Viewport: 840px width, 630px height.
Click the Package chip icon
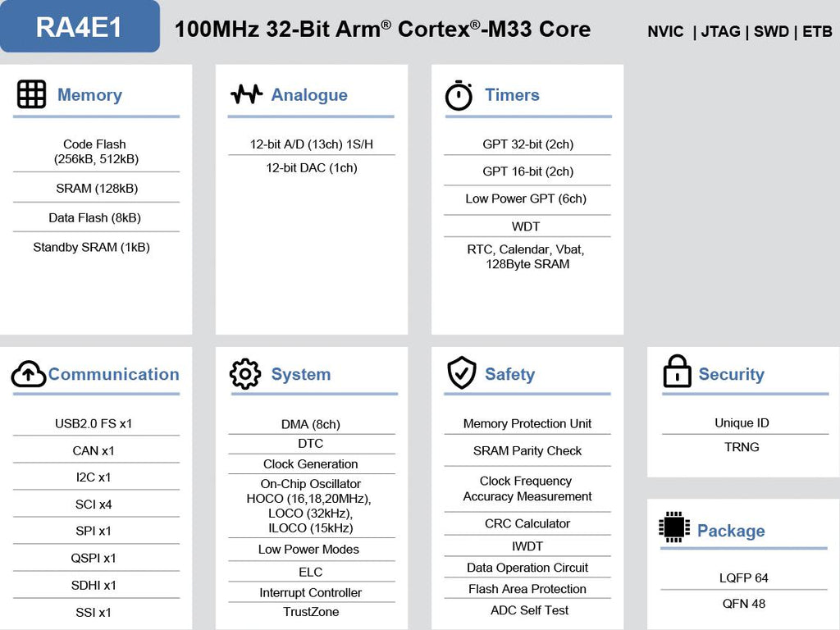(674, 527)
